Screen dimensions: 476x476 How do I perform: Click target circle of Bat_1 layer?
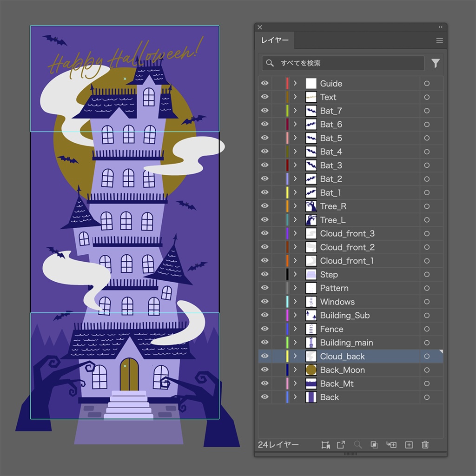coord(427,193)
